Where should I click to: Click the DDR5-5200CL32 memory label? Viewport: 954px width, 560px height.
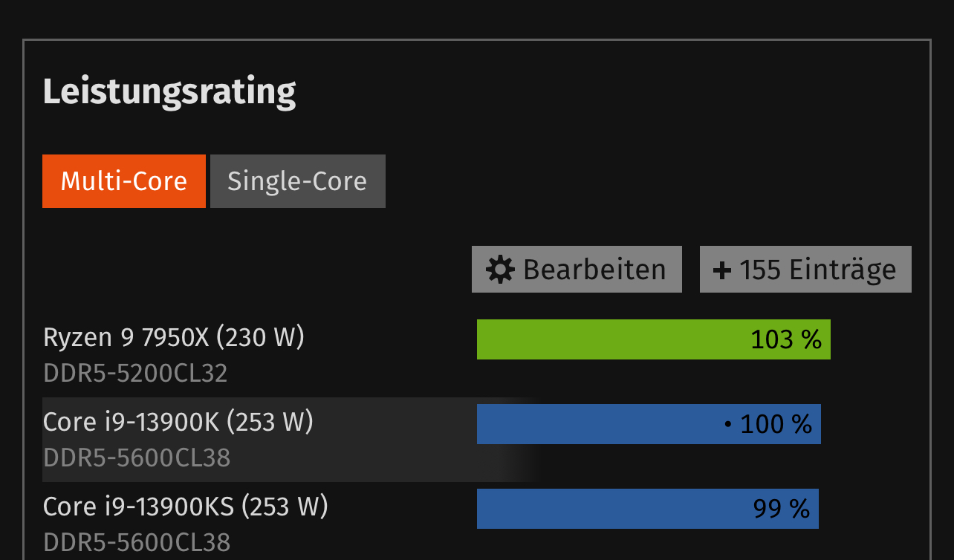click(x=135, y=374)
